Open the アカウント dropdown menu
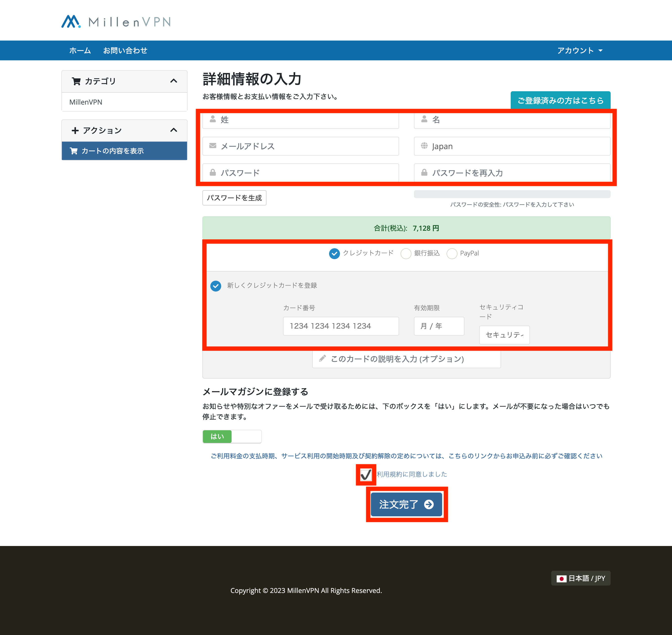The width and height of the screenshot is (672, 635). (580, 50)
